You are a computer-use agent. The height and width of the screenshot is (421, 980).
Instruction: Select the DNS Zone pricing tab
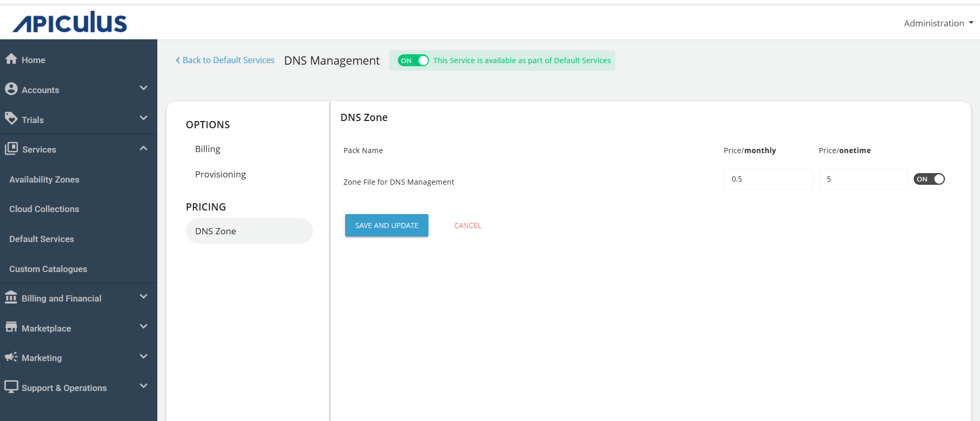(x=249, y=231)
